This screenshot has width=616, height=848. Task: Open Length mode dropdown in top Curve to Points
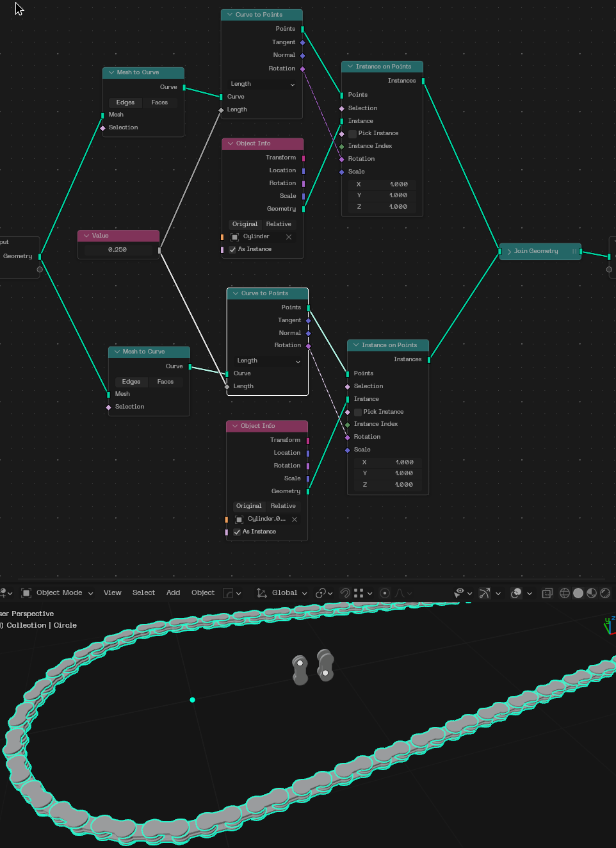point(263,85)
